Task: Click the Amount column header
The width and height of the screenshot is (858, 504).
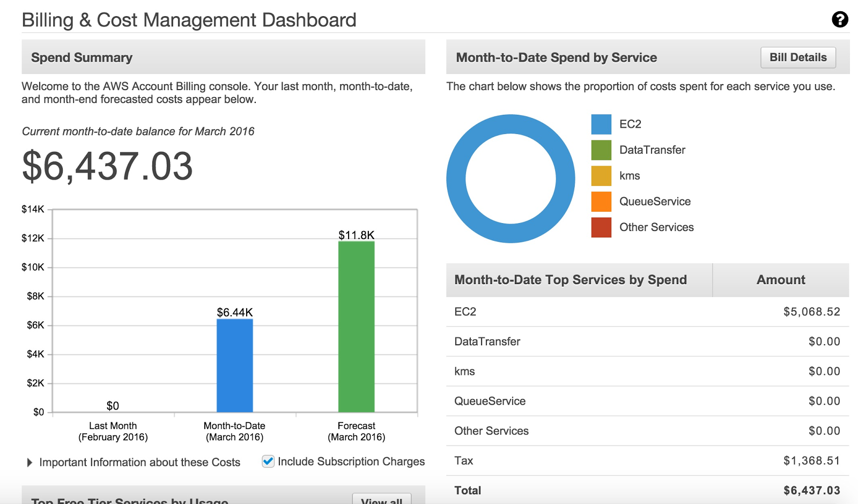Action: [x=781, y=280]
